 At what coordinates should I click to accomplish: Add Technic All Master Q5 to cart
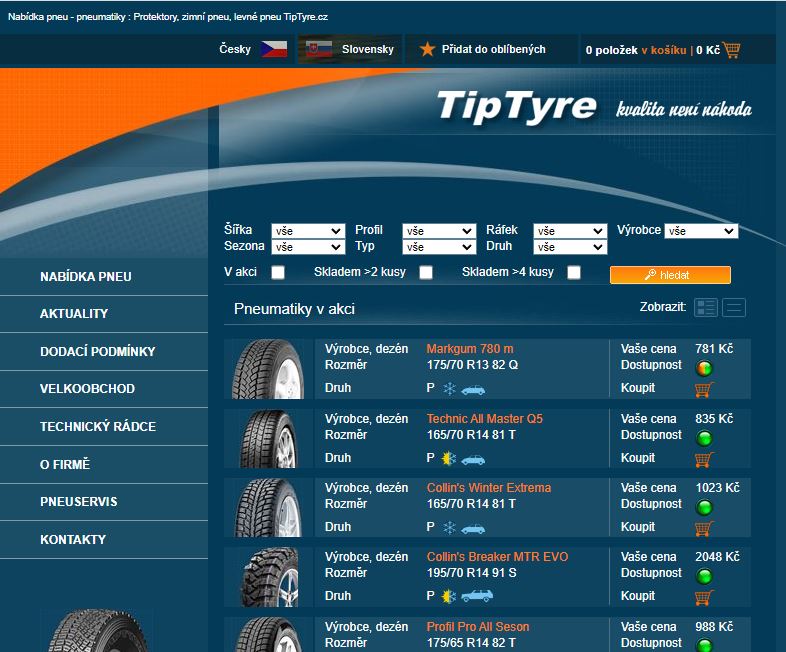(704, 460)
